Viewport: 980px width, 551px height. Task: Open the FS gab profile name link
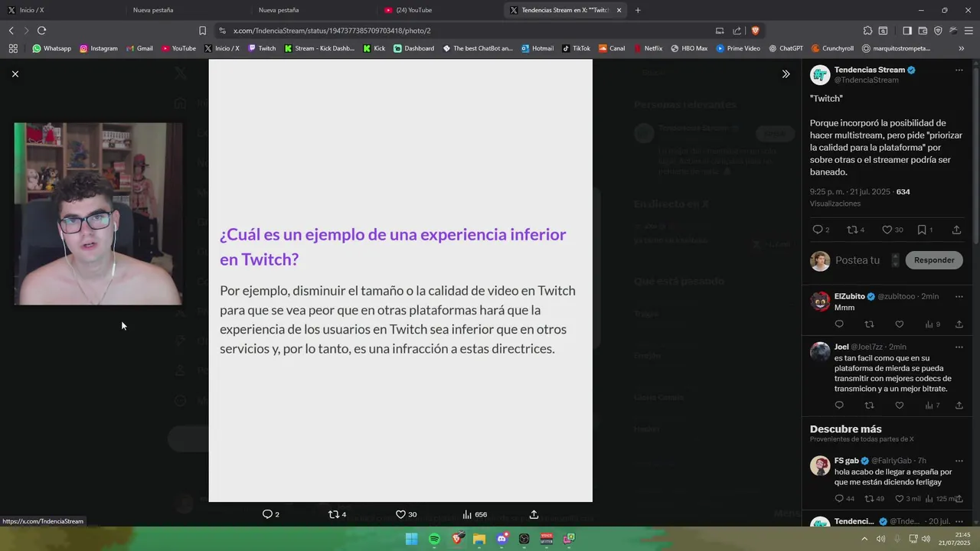(x=847, y=461)
